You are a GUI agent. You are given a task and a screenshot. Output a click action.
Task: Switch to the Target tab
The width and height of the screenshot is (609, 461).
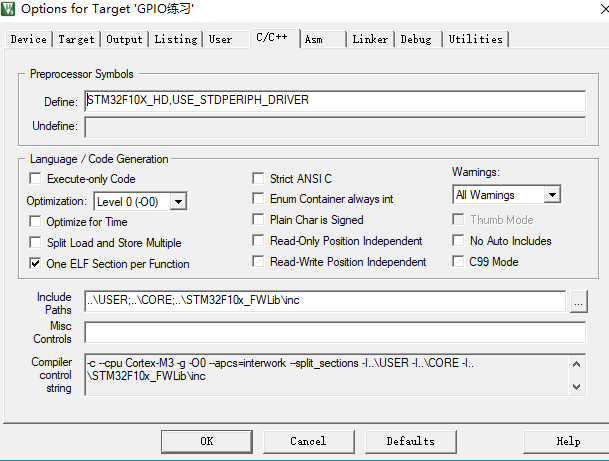[x=76, y=39]
